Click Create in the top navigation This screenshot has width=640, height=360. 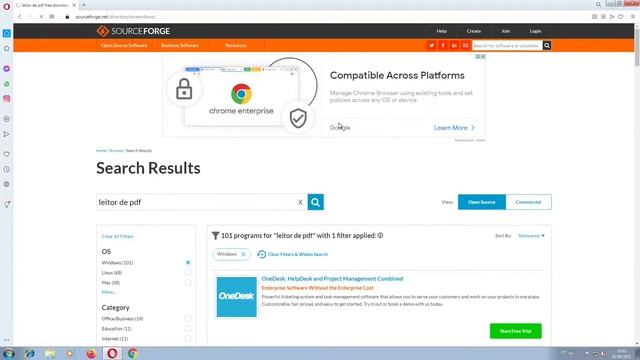coord(474,31)
